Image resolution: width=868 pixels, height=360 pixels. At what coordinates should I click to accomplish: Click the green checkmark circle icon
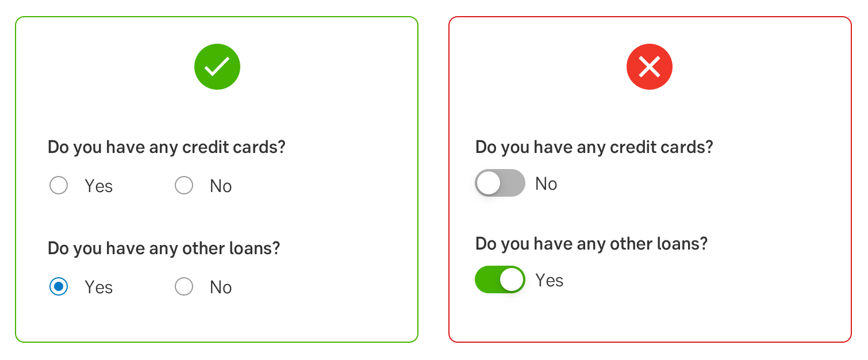click(217, 67)
